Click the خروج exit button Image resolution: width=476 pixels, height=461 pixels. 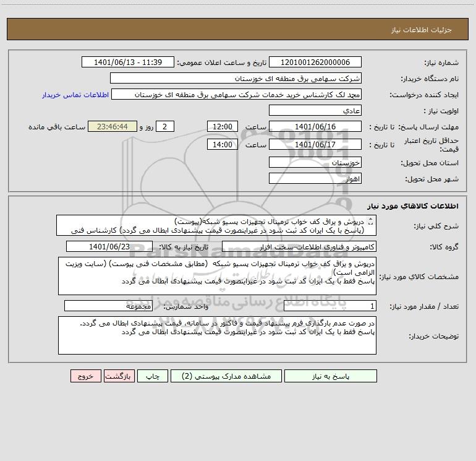(85, 376)
